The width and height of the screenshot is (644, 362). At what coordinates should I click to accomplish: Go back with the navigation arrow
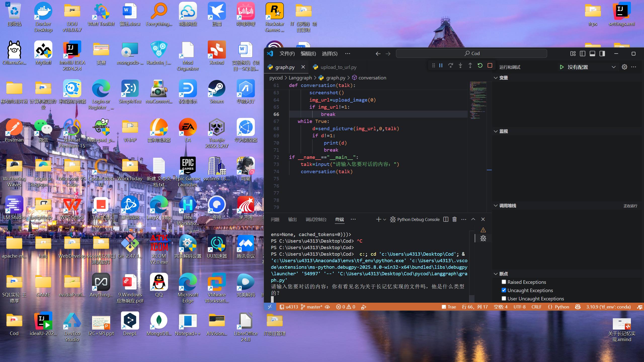(x=378, y=54)
